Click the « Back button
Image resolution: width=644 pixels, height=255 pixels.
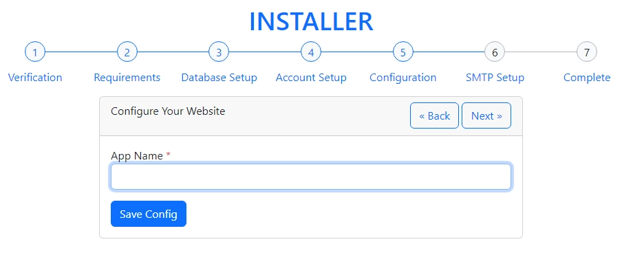[x=434, y=115]
